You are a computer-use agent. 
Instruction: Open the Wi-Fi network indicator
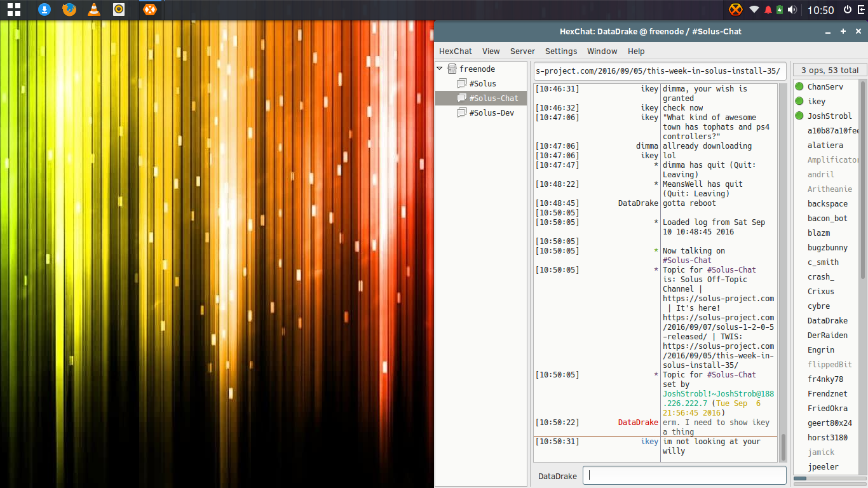pos(754,10)
